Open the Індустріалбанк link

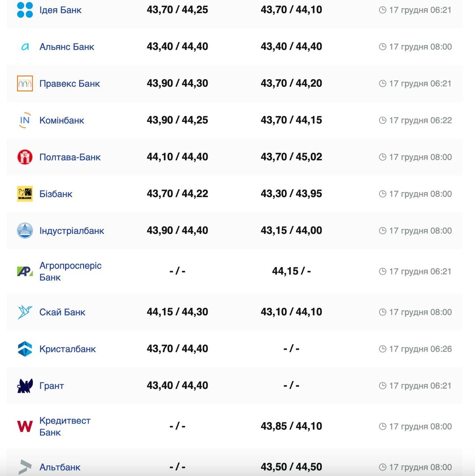(72, 231)
